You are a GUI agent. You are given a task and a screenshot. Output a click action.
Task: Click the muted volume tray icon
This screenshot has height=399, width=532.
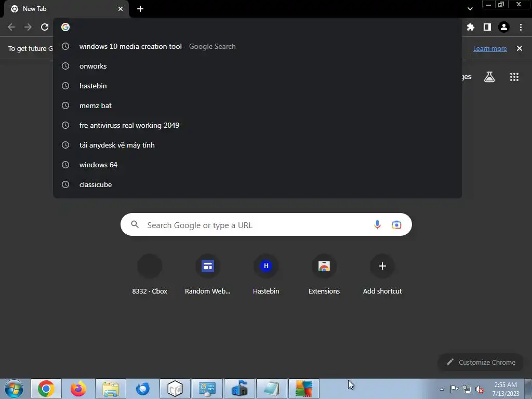click(x=480, y=389)
